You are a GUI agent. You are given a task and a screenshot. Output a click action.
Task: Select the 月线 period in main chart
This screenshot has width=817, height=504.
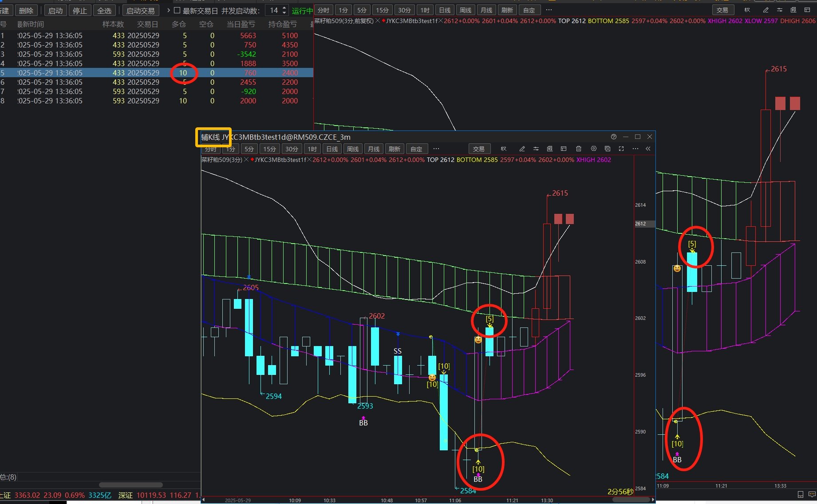pyautogui.click(x=486, y=10)
